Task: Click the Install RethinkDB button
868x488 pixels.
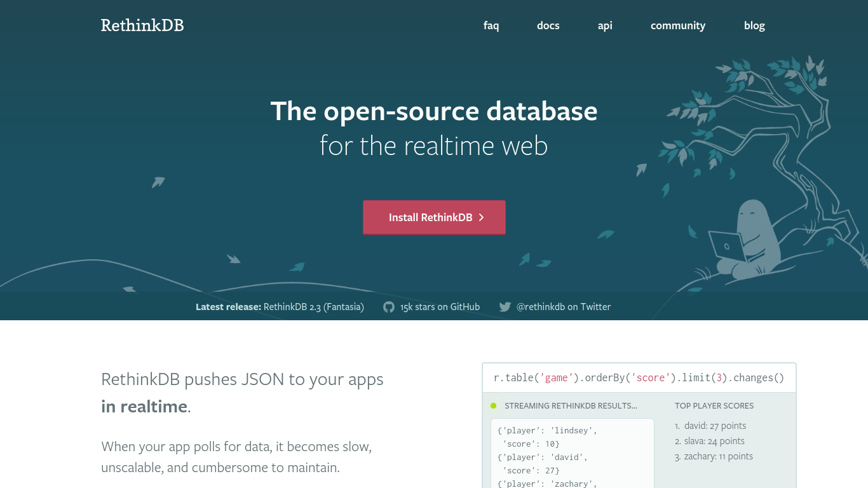Action: (434, 217)
